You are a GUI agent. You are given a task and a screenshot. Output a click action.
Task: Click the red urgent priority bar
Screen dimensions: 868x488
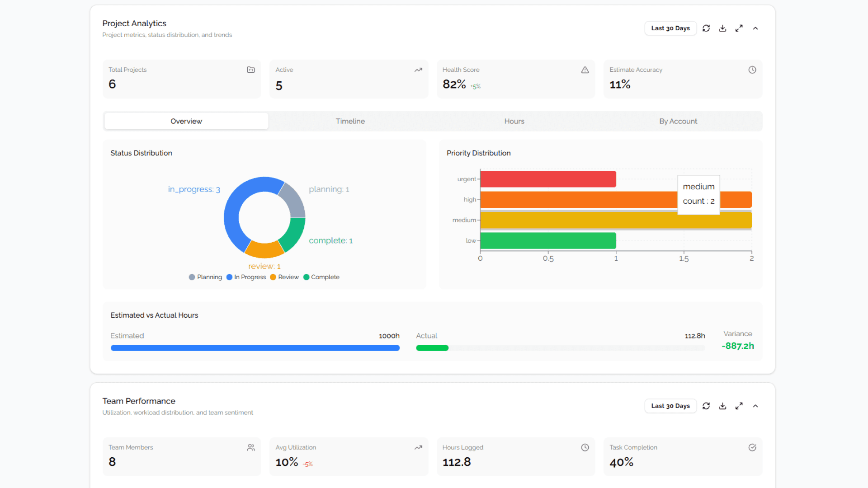point(548,179)
